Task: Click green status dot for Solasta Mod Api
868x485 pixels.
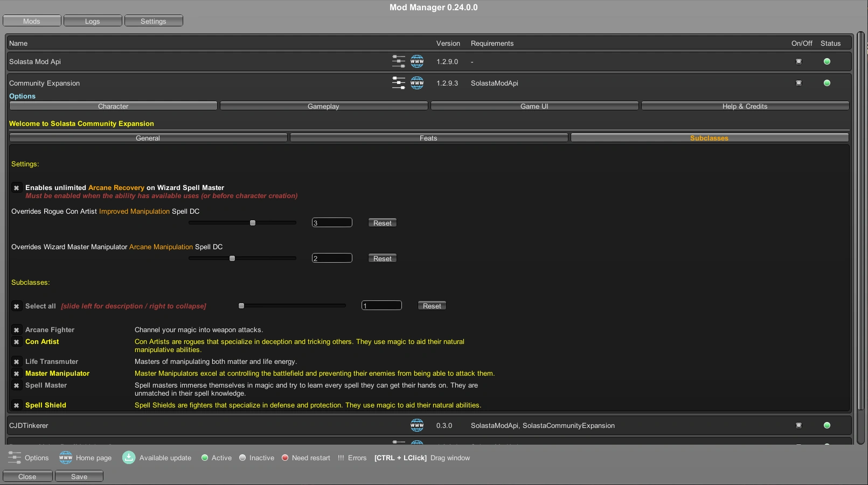Action: point(827,61)
